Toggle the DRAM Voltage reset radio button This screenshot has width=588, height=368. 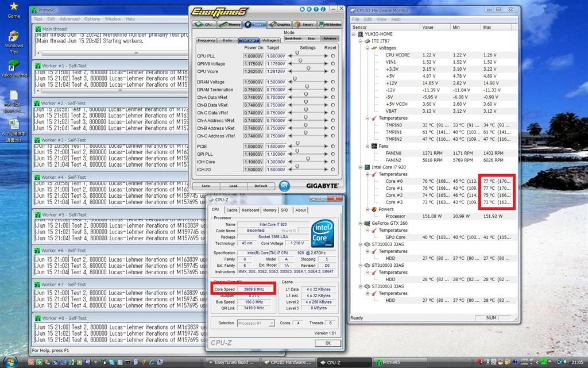(x=333, y=82)
